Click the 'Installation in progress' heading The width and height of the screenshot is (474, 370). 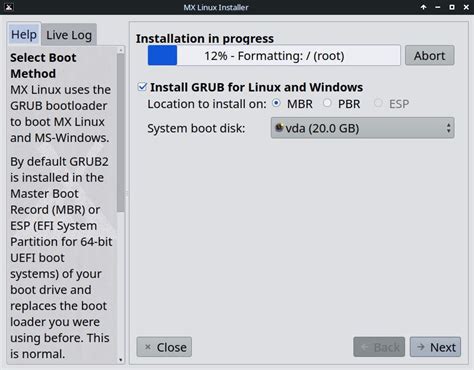205,39
